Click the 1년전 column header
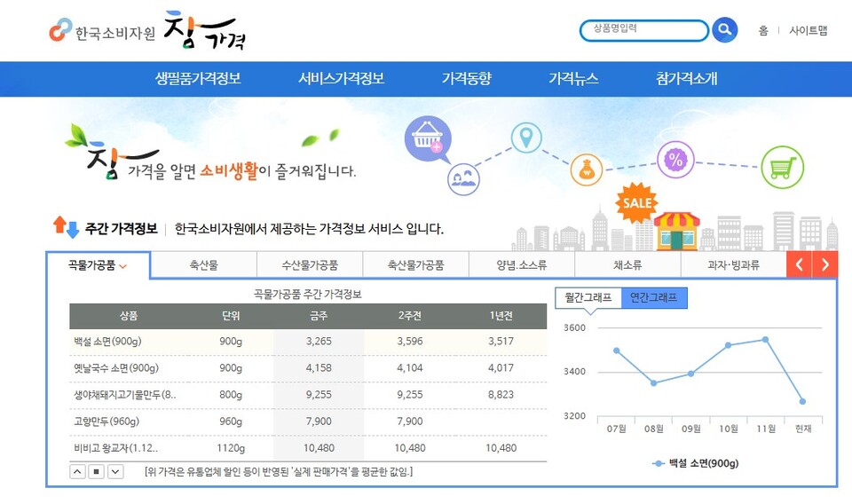This screenshot has width=852, height=504. (x=501, y=316)
